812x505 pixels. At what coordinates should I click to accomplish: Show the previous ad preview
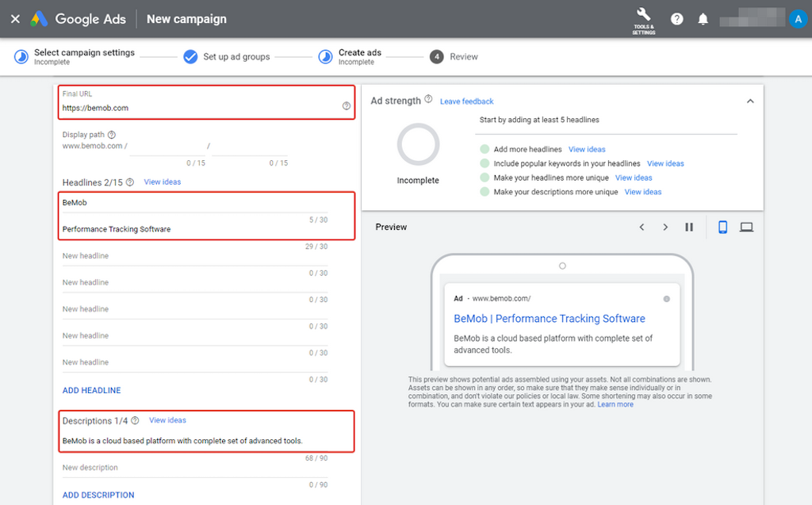(x=642, y=228)
